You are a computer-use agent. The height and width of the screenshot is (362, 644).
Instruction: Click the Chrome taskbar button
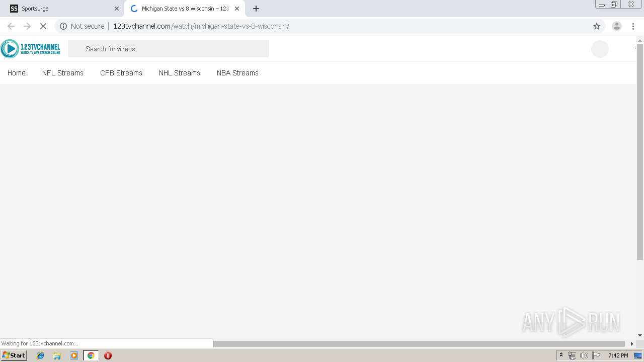coord(91,355)
